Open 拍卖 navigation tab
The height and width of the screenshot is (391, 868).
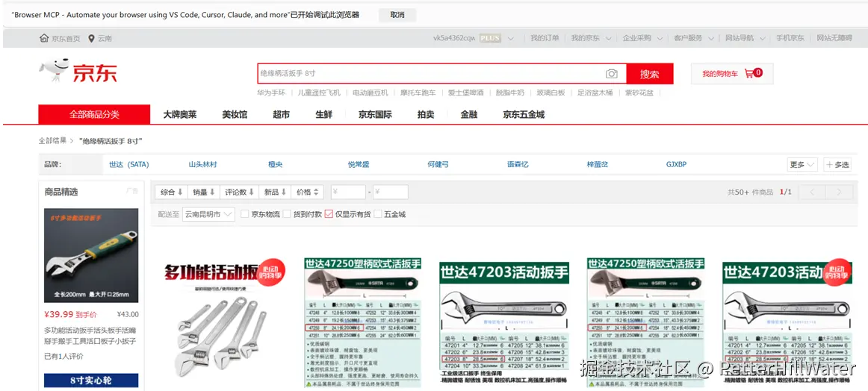click(x=426, y=114)
